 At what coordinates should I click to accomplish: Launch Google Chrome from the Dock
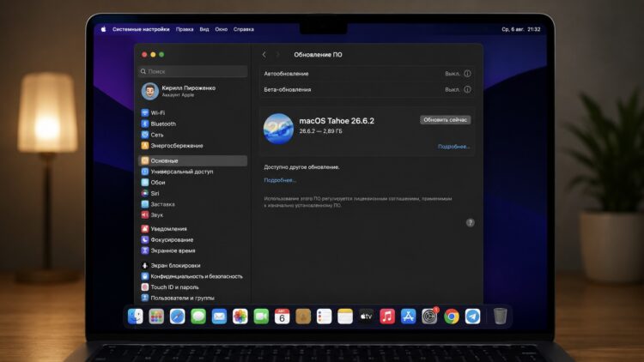click(x=452, y=317)
